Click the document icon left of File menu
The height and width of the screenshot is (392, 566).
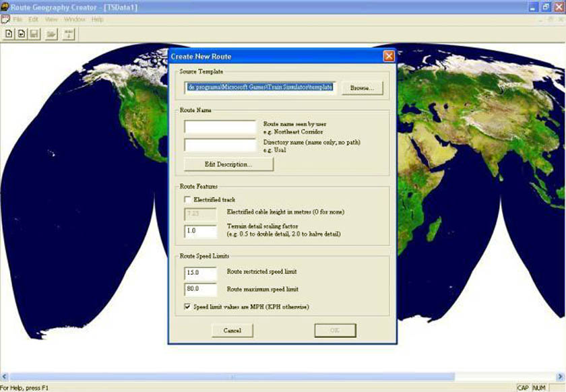pos(5,20)
